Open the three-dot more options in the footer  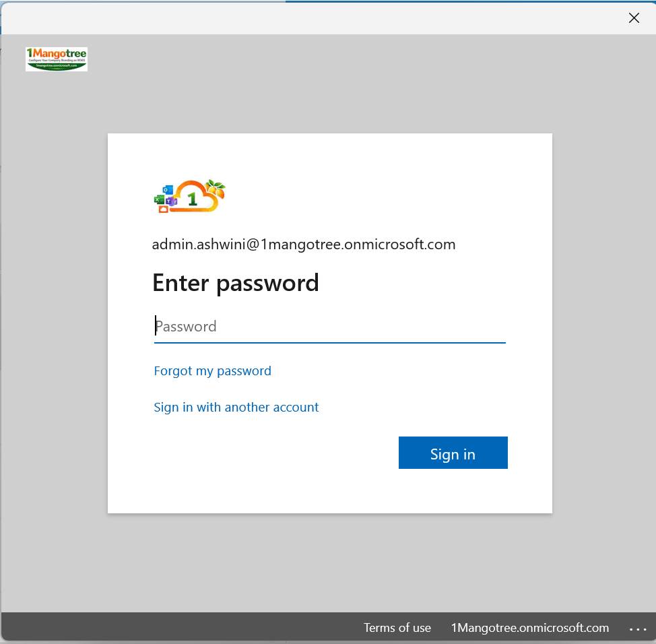(638, 629)
